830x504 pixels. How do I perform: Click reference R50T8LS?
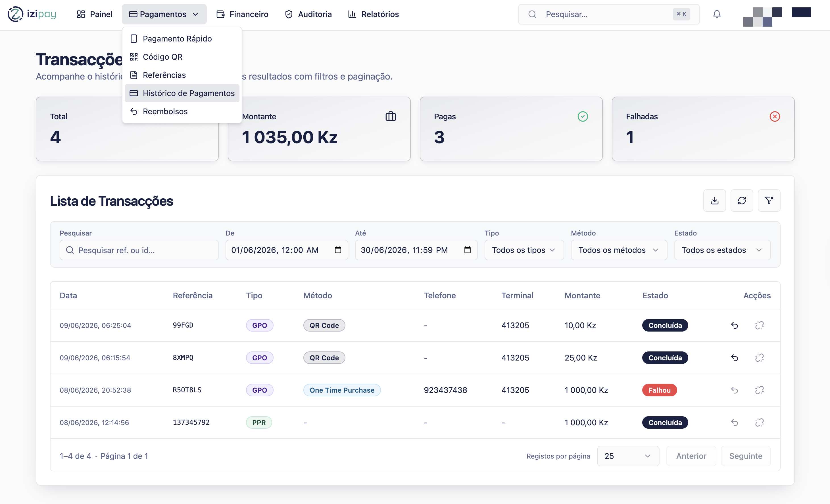[187, 390]
